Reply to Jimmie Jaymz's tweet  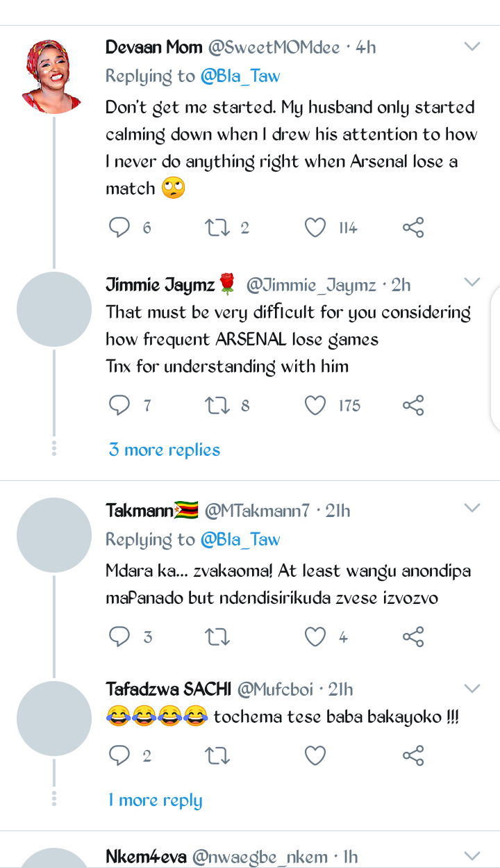pyautogui.click(x=120, y=405)
